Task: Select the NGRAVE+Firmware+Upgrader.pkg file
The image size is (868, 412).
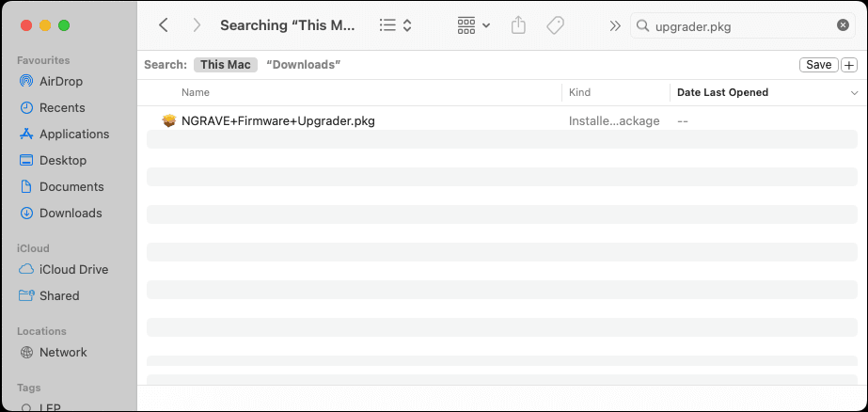Action: (x=278, y=120)
